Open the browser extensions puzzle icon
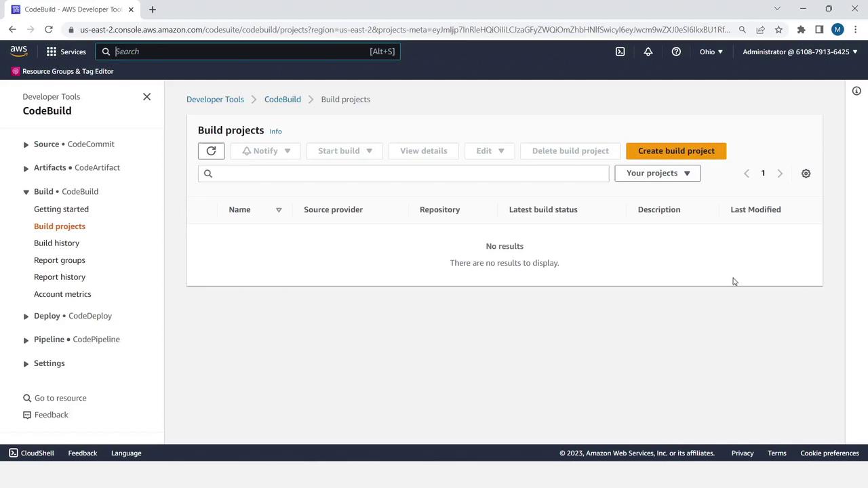Image resolution: width=868 pixels, height=488 pixels. pos(801,29)
